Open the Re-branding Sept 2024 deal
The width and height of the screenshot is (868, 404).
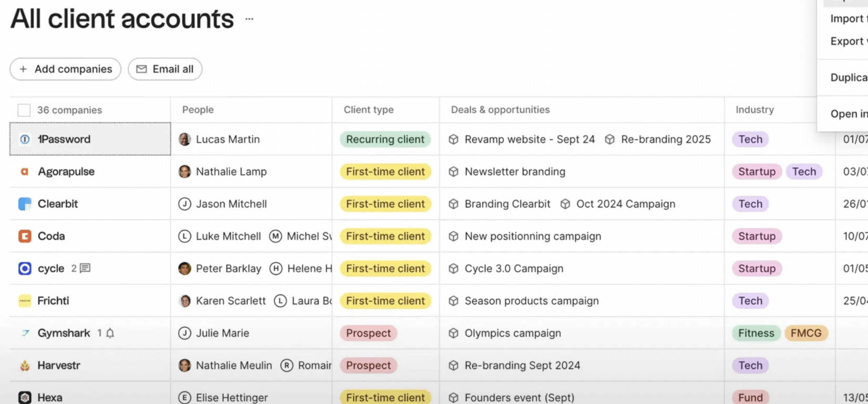(522, 366)
